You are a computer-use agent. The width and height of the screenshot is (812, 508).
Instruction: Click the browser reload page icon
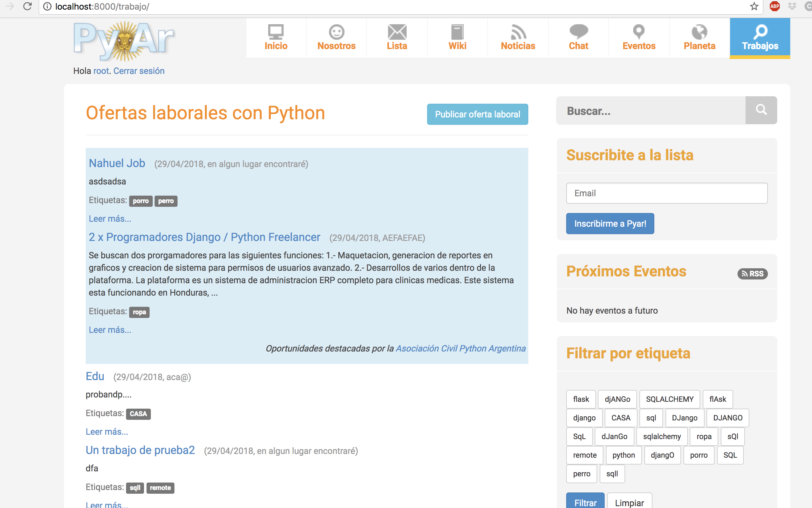pos(28,7)
